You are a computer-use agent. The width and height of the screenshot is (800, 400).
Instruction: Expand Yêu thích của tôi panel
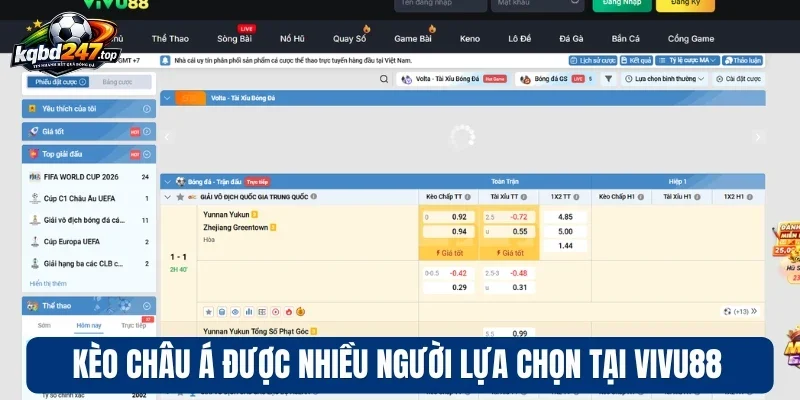(146, 109)
